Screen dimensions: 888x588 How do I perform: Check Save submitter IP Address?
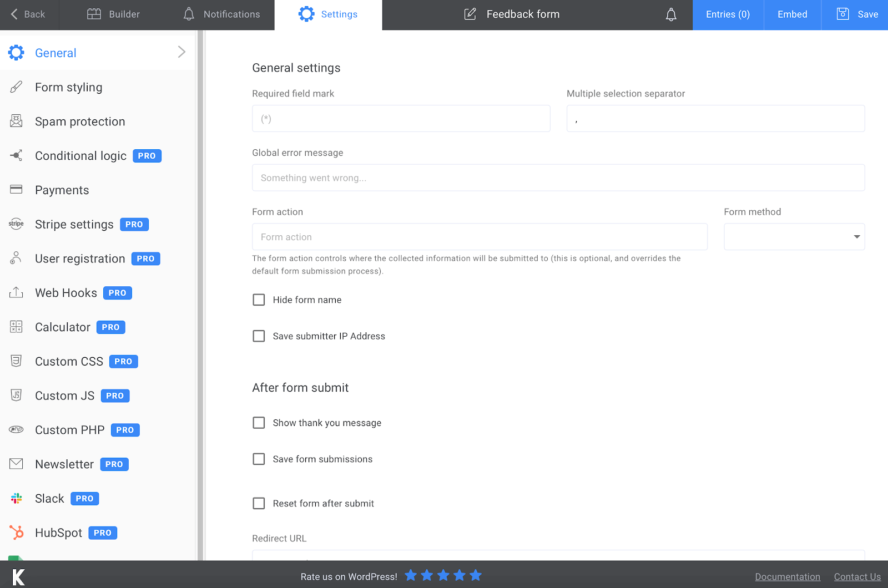[259, 336]
